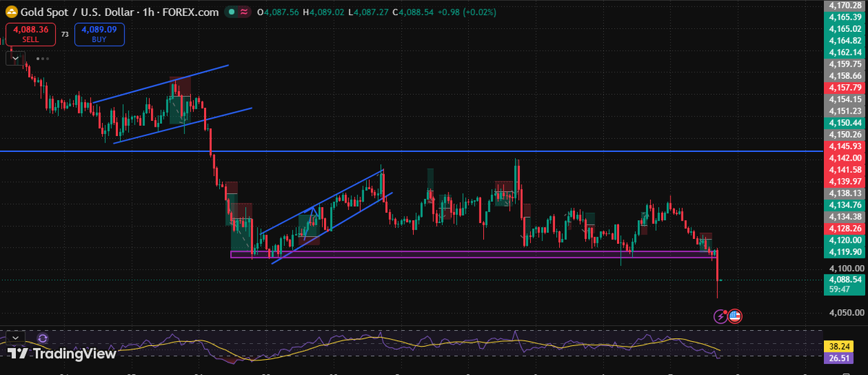Collapse the RSI pane legend chevron
Image resolution: width=868 pixels, height=375 pixels.
click(x=14, y=337)
